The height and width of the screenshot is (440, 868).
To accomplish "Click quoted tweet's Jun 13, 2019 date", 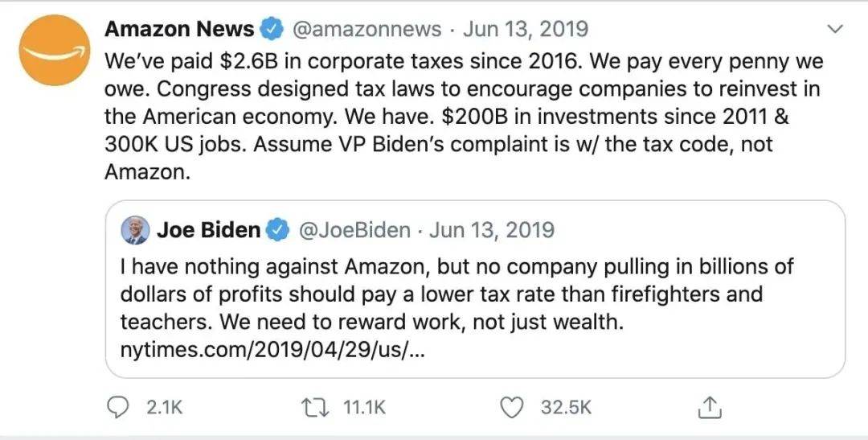I will click(x=492, y=230).
